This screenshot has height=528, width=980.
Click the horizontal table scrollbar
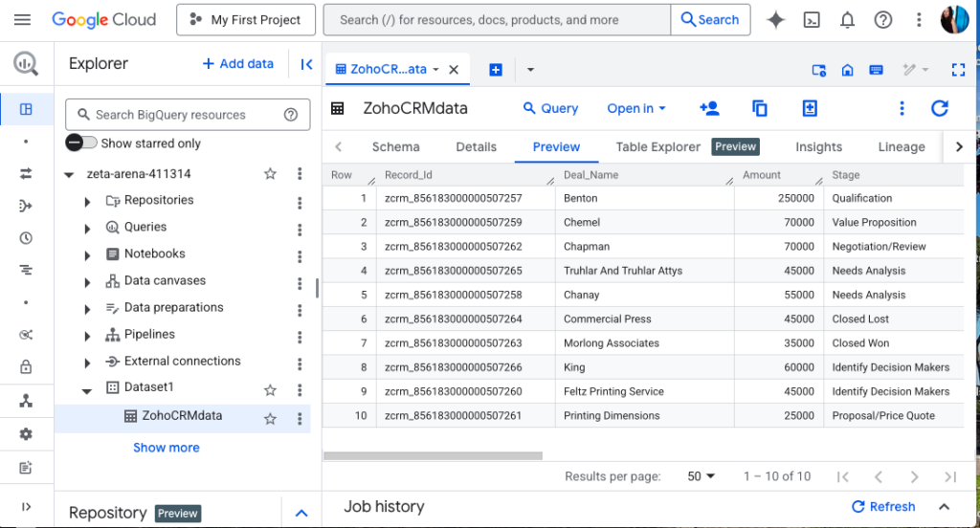(x=434, y=456)
